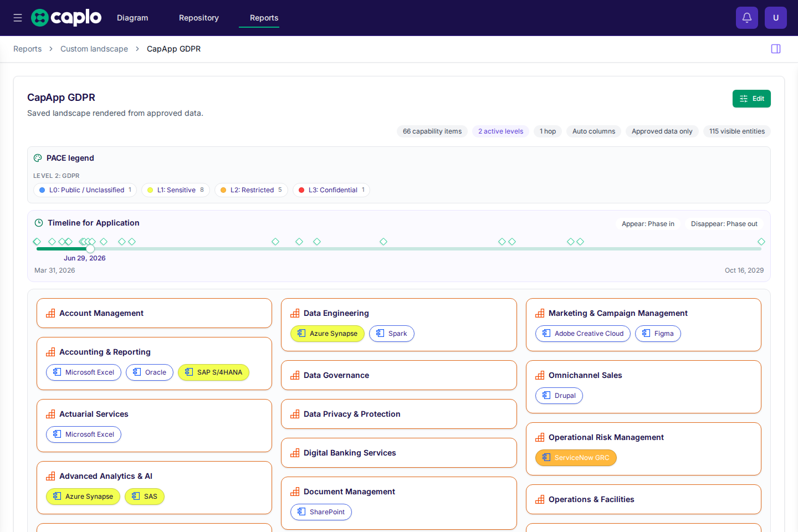This screenshot has width=798, height=532.
Task: Select the ServiceNow GRC chip
Action: tap(576, 458)
